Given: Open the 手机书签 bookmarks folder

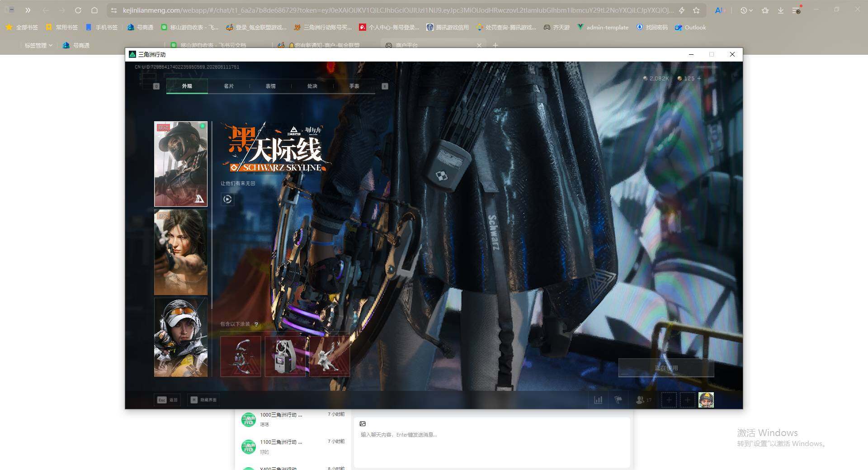Looking at the screenshot, I should [x=101, y=27].
